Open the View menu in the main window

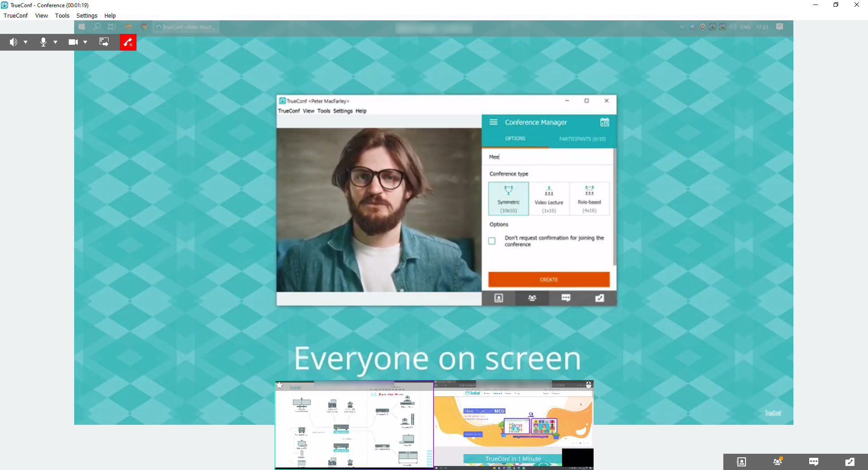42,15
